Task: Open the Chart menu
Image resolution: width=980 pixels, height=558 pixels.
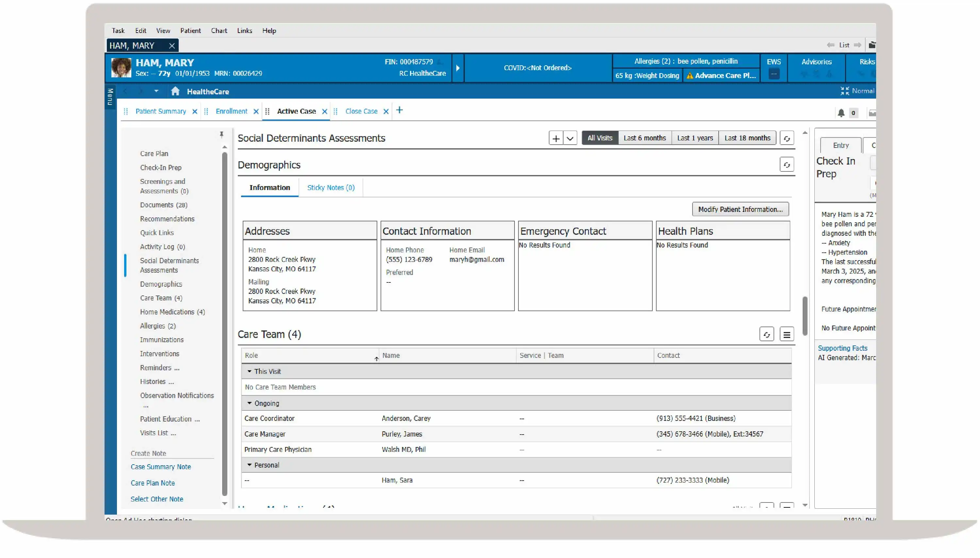Action: click(x=219, y=31)
